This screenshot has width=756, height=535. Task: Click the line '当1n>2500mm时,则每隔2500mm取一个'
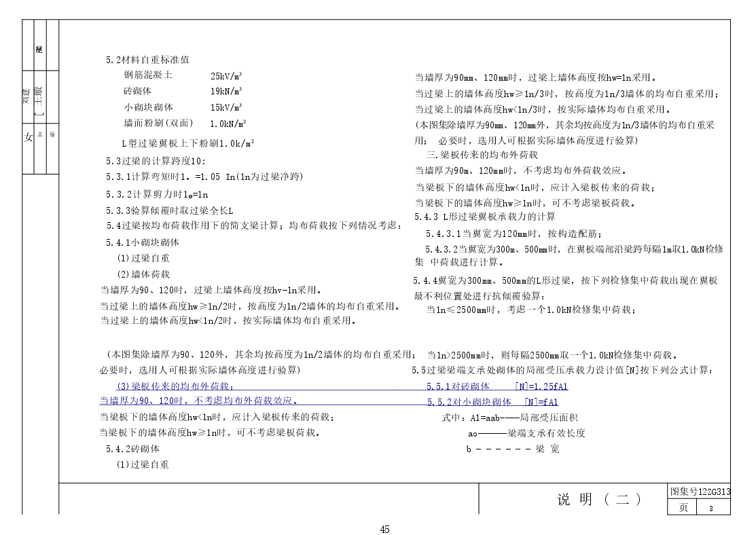tap(552, 355)
